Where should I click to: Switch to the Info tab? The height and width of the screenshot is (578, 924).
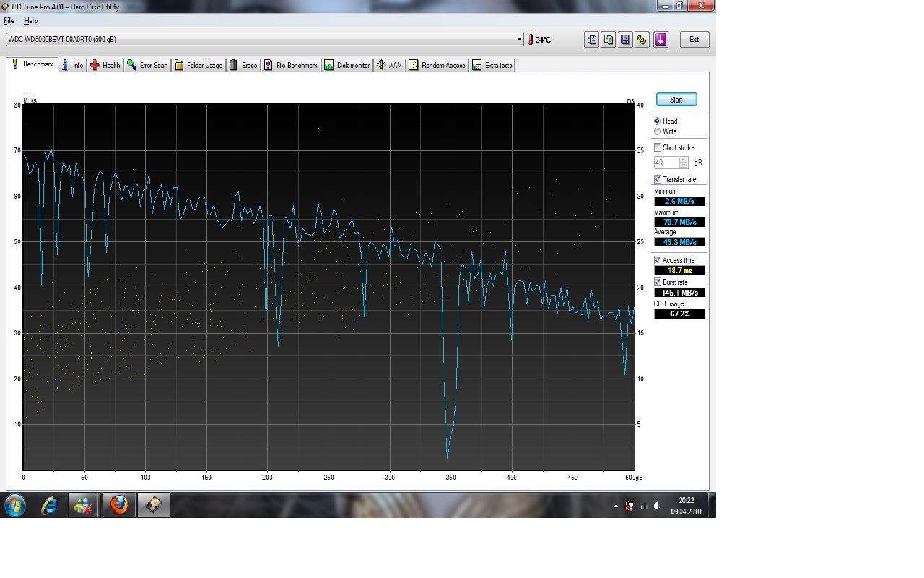[x=72, y=65]
